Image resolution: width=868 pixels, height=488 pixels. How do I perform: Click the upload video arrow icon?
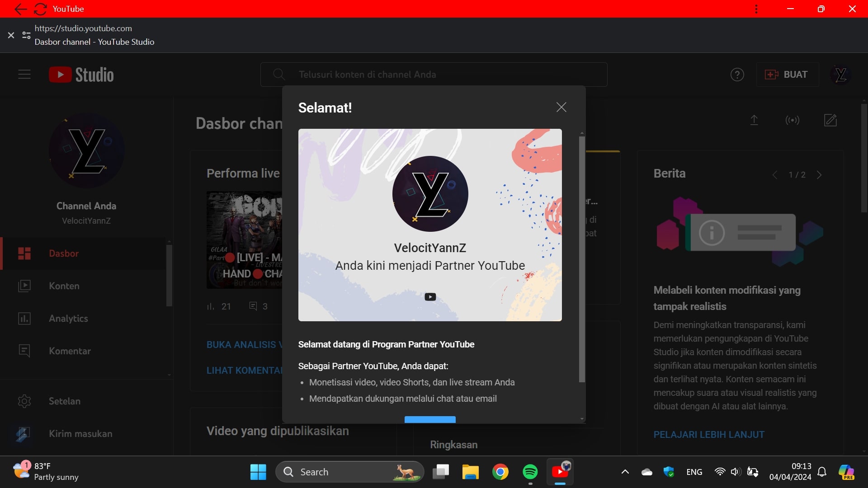(x=754, y=120)
